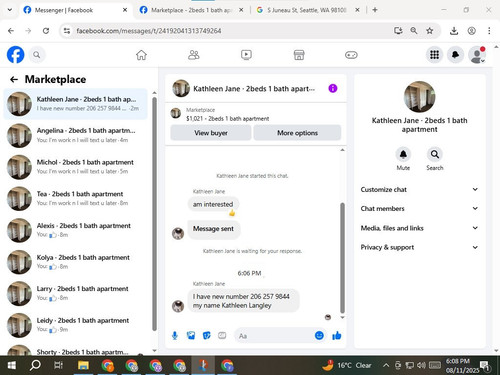This screenshot has width=500, height=375.
Task: Open File Explorer from the taskbar
Action: click(83, 365)
